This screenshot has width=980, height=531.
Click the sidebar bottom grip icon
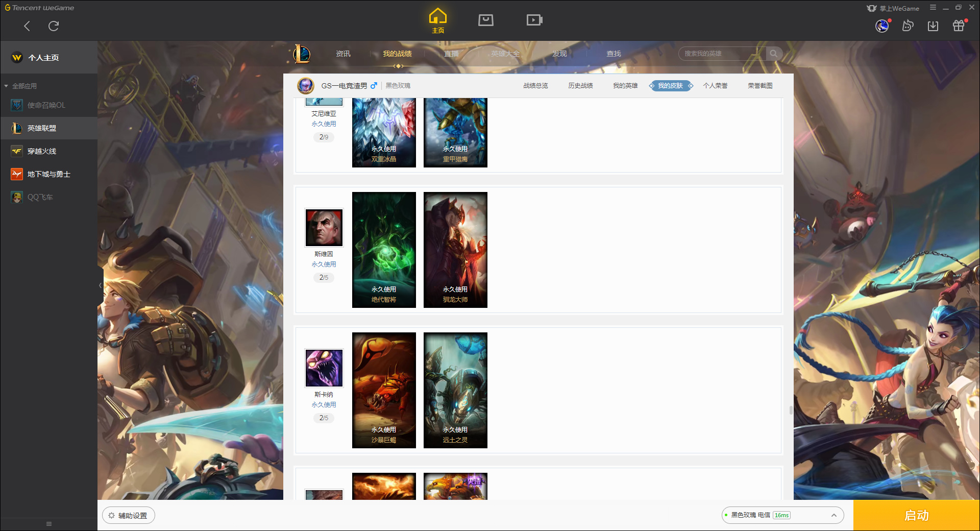[49, 524]
